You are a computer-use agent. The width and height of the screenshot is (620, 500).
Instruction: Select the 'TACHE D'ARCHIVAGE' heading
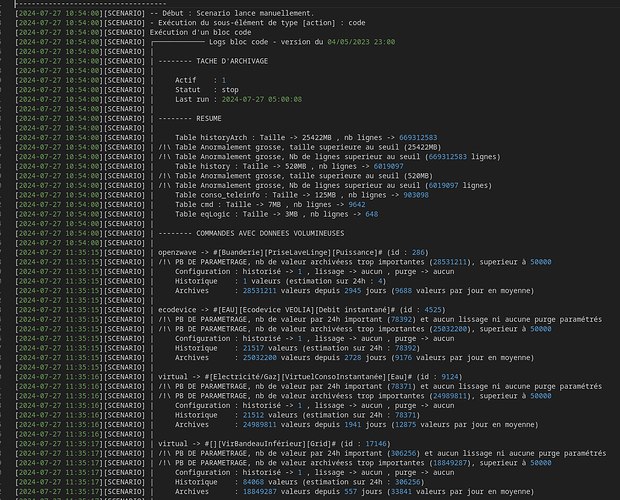(232, 61)
